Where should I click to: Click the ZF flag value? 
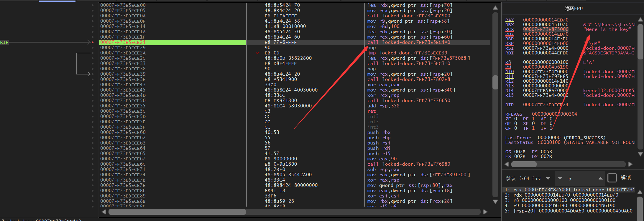(x=516, y=119)
